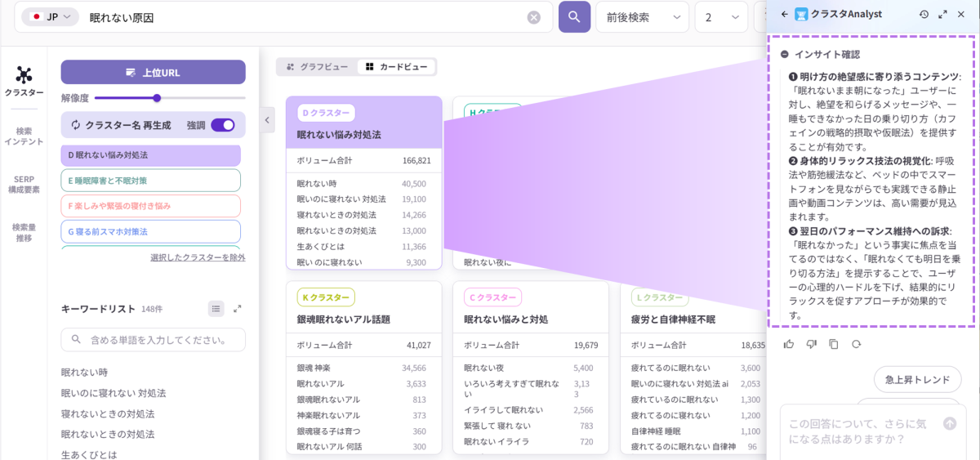The height and width of the screenshot is (460, 980).
Task: Select F 楽しみや緊張の寝付き悩み cluster chip
Action: (x=151, y=206)
